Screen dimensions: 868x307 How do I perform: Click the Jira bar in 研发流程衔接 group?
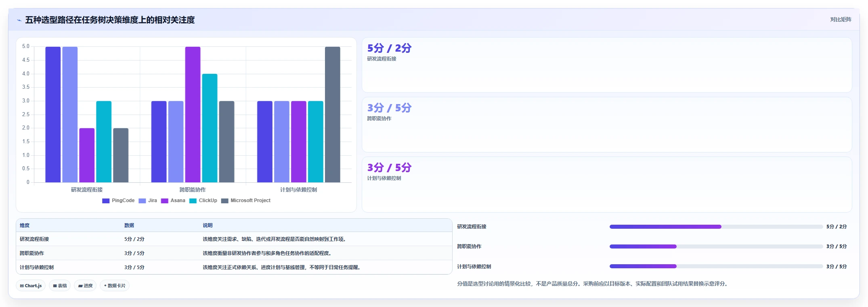click(70, 115)
